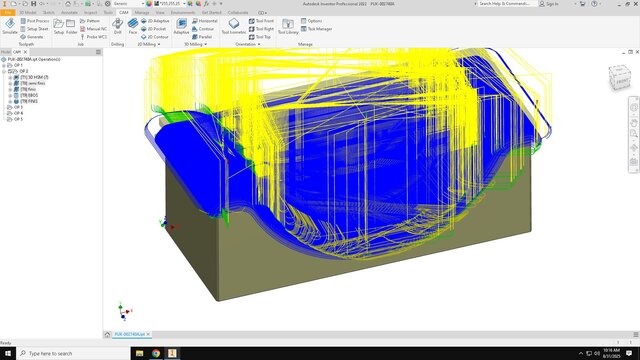Open the File menu

(x=8, y=13)
